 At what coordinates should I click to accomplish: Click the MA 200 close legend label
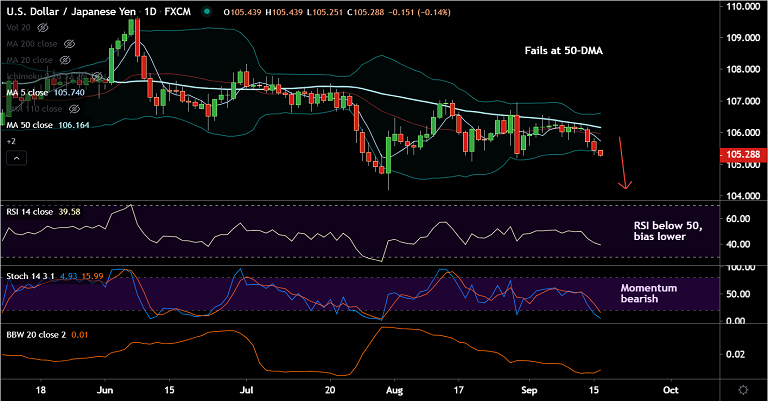(x=32, y=44)
